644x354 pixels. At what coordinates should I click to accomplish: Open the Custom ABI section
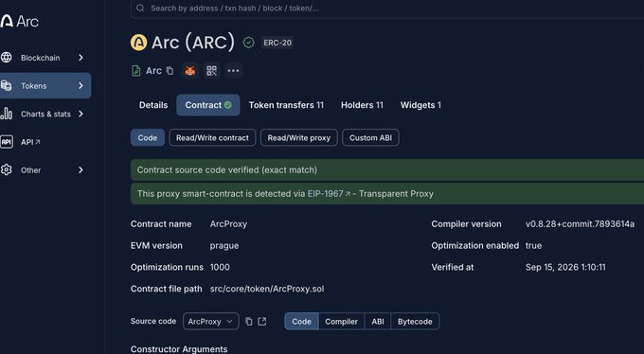point(370,138)
